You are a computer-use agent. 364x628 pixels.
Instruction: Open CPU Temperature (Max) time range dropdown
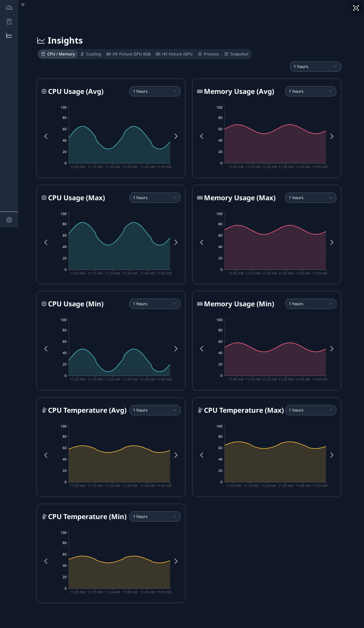point(311,410)
